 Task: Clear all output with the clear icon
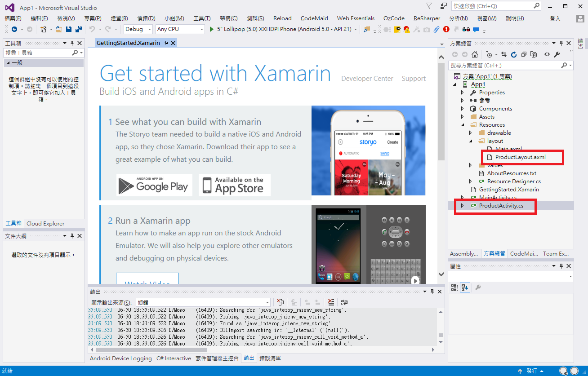point(331,302)
